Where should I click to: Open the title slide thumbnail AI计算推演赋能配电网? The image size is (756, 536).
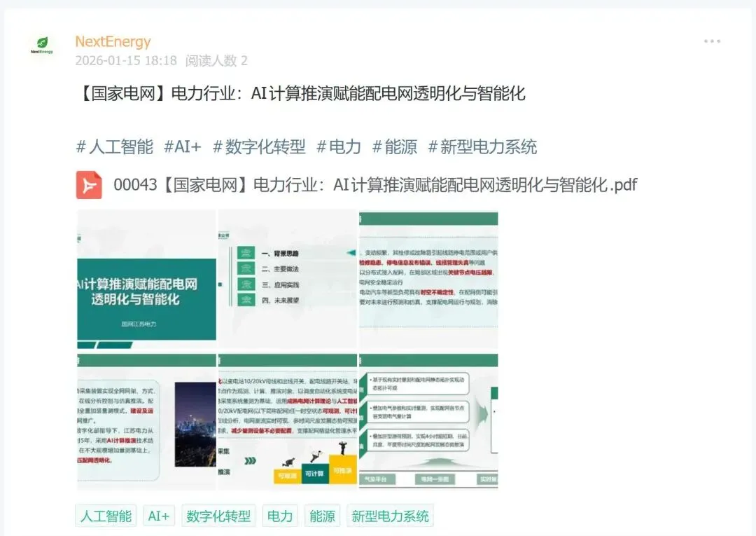[x=146, y=280]
